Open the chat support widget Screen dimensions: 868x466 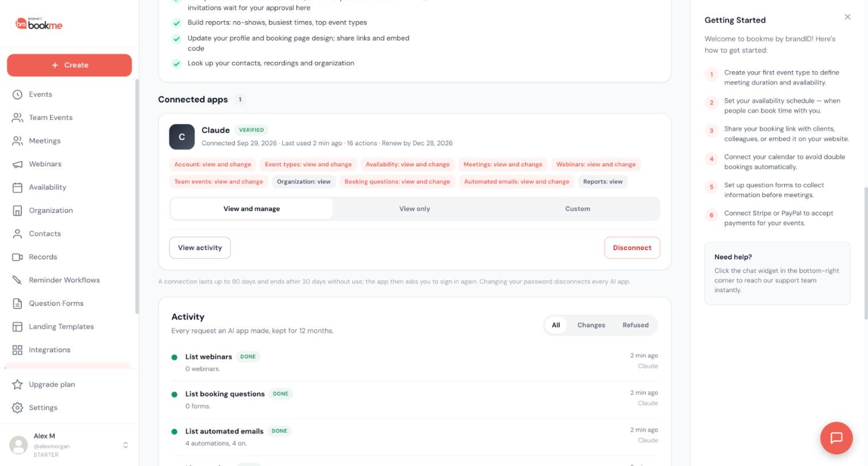click(x=836, y=438)
